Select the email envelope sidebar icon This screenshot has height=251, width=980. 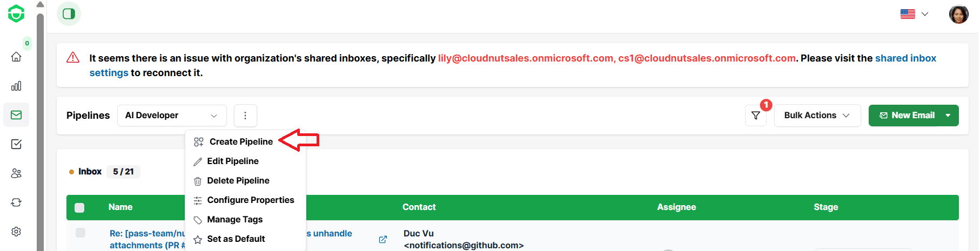(x=16, y=115)
